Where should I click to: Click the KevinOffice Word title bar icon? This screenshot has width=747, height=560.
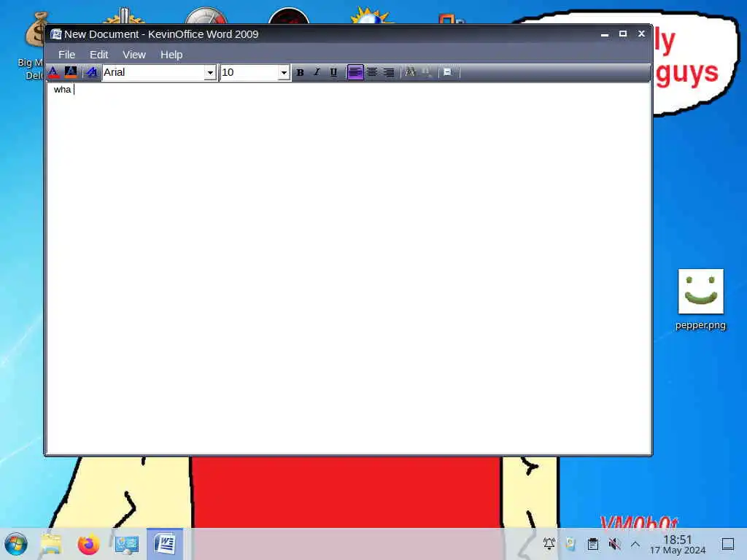[56, 34]
